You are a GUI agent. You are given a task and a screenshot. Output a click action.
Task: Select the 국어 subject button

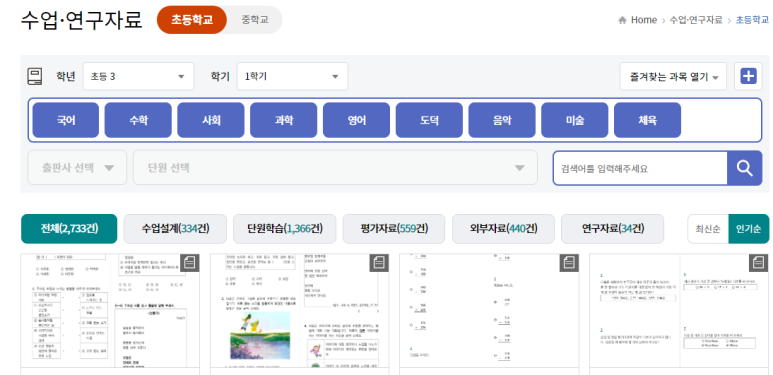click(66, 120)
